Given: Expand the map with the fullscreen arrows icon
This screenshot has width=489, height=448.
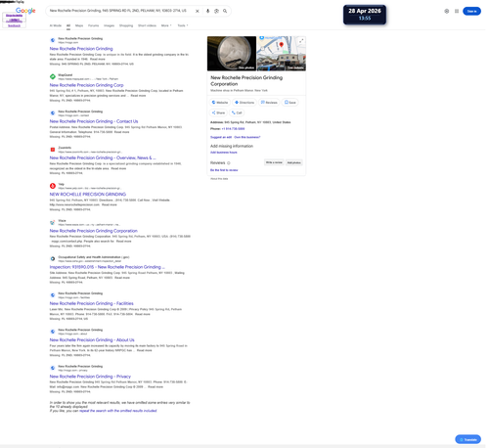Looking at the screenshot, I should click(301, 41).
